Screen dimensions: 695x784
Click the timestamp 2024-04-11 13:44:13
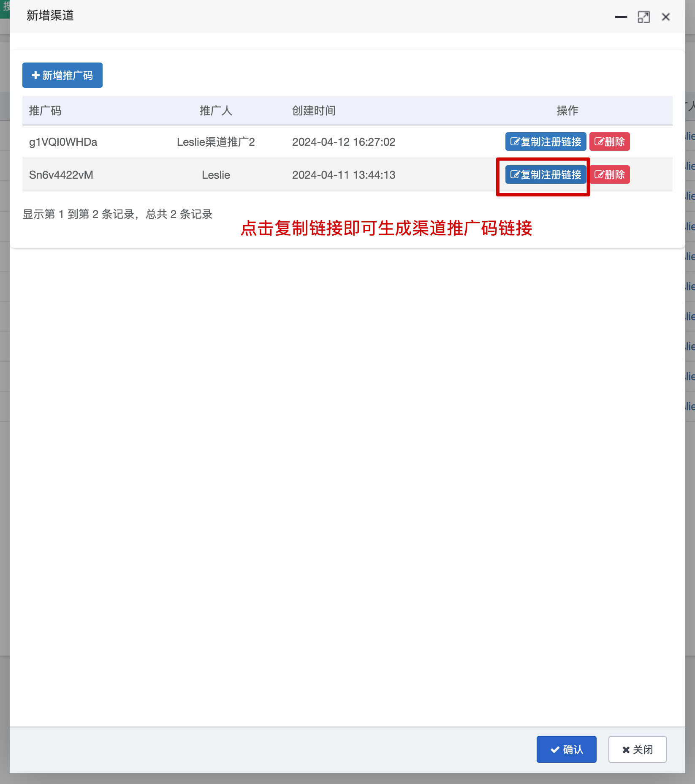344,175
